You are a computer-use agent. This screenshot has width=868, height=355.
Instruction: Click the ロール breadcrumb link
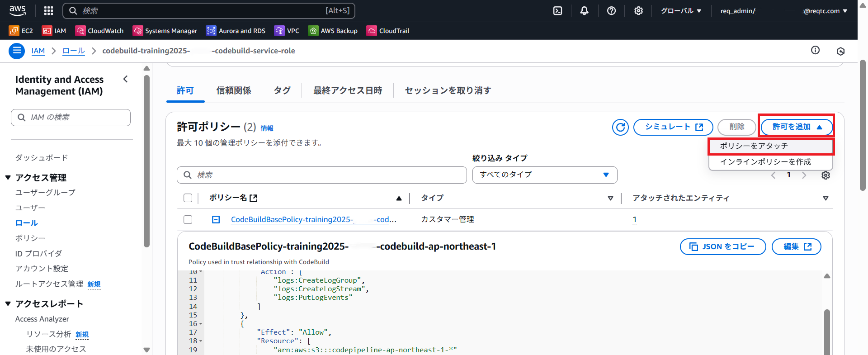point(74,51)
